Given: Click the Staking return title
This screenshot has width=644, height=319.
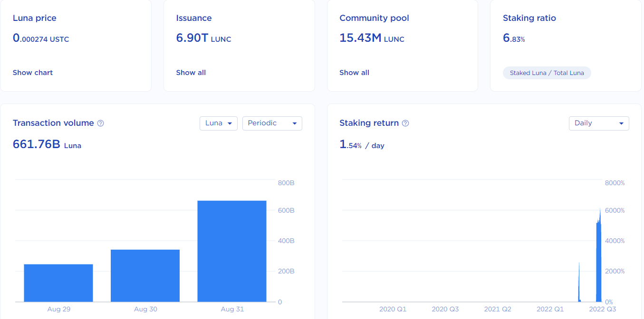Looking at the screenshot, I should [369, 123].
